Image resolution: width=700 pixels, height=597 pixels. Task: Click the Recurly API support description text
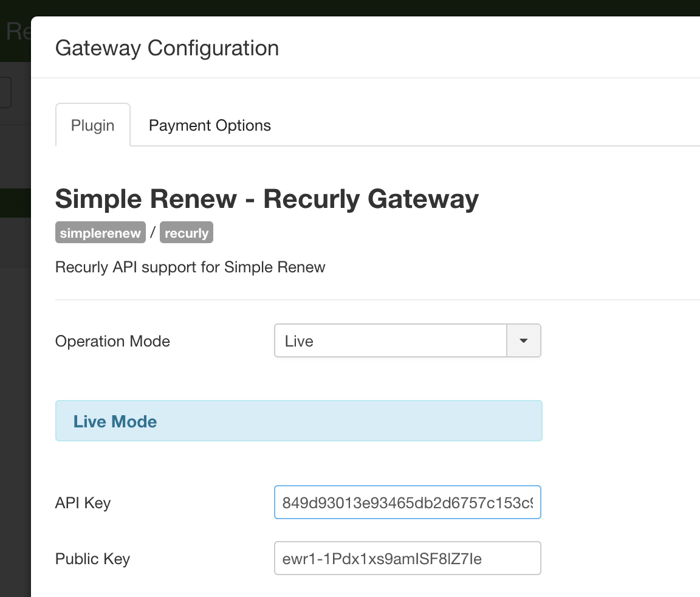point(190,267)
